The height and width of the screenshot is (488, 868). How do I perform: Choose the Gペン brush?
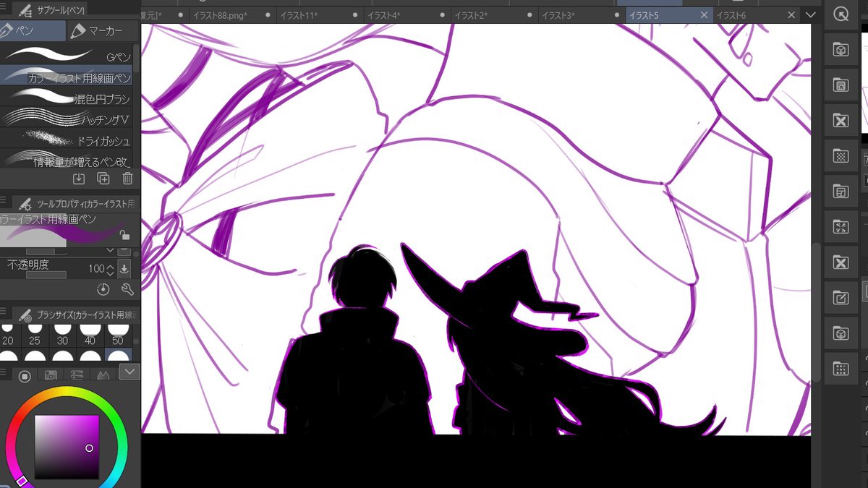tap(66, 53)
